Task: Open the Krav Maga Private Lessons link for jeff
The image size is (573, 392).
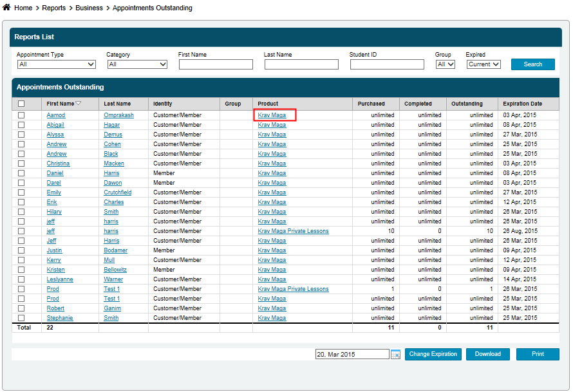Action: pos(293,231)
